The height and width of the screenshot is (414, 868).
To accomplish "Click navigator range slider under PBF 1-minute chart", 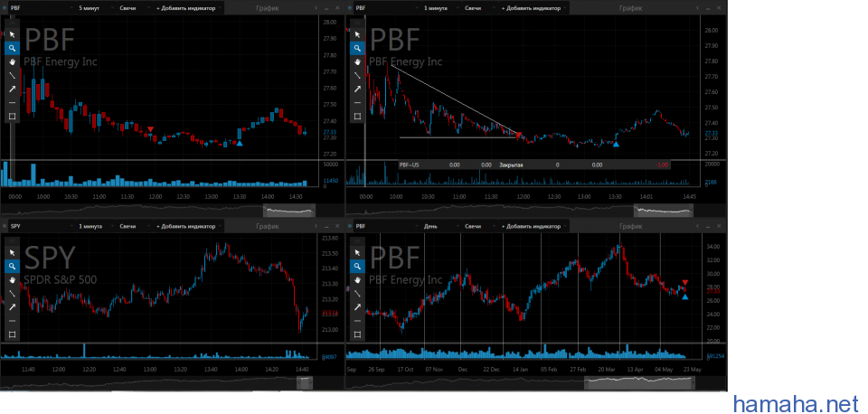I will coord(664,210).
